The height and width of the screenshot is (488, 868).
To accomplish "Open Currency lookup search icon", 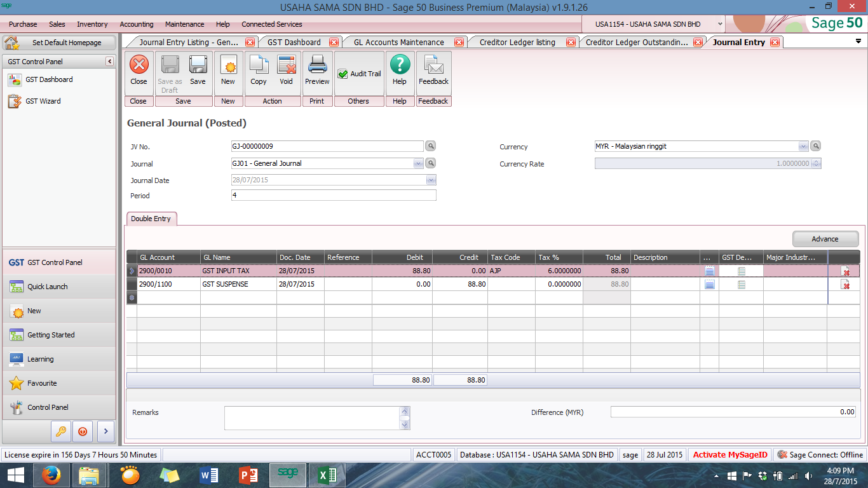I will (x=816, y=146).
